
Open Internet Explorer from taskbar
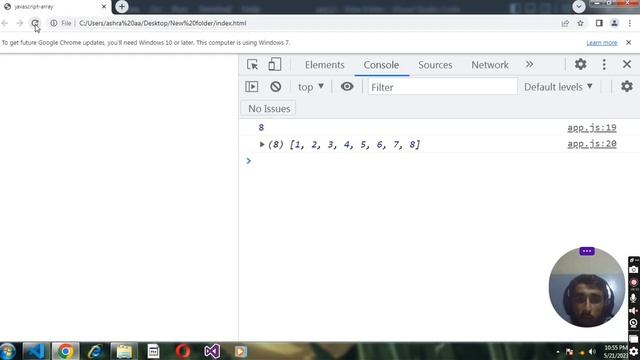(95, 351)
